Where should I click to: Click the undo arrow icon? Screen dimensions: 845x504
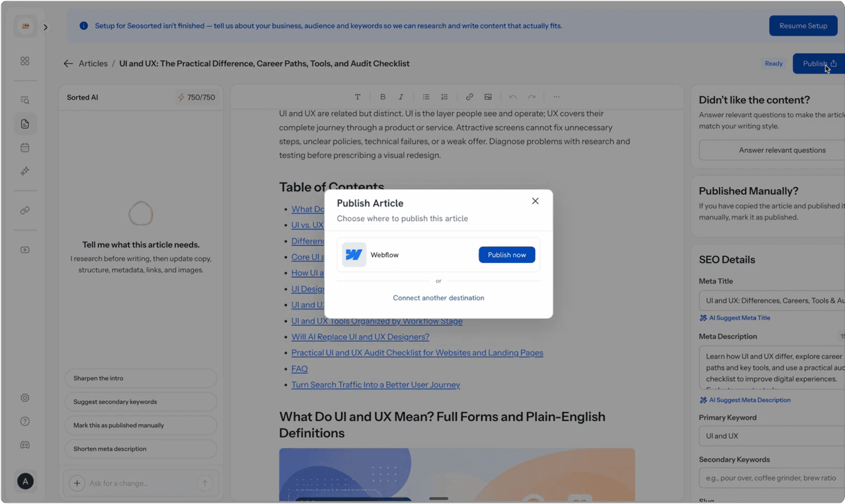(513, 97)
